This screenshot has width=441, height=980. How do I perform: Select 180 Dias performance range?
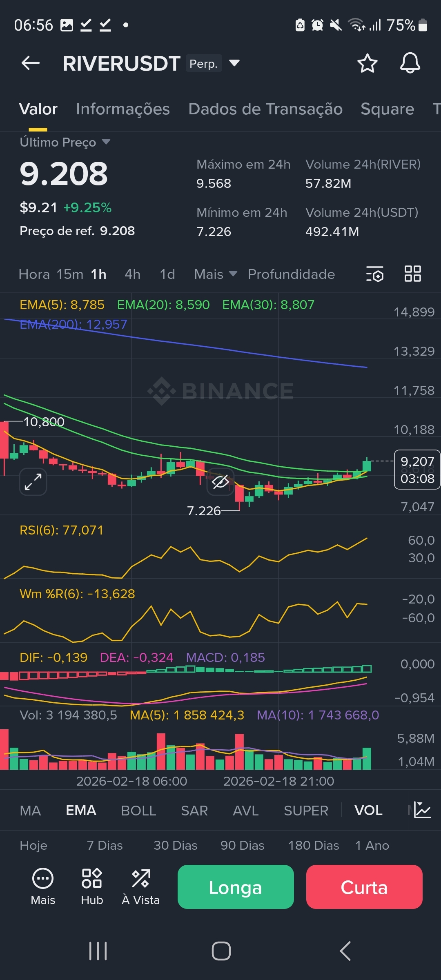(x=314, y=845)
